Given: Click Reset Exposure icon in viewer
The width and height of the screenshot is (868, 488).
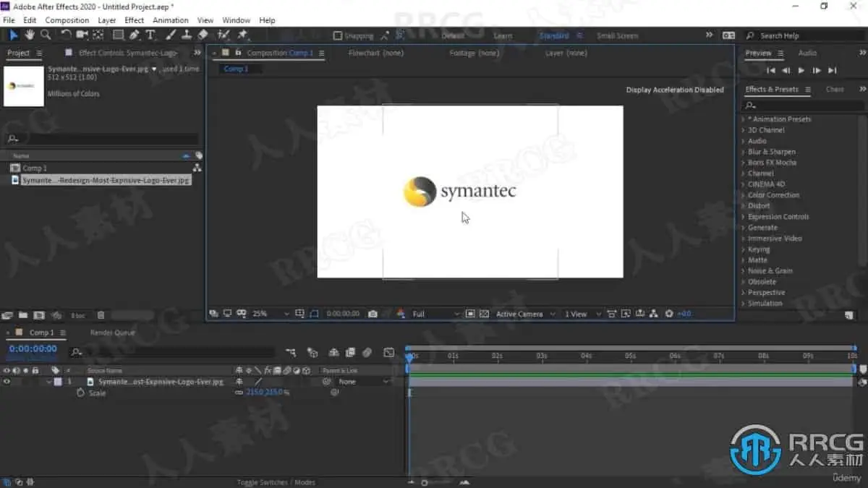Looking at the screenshot, I should point(669,314).
